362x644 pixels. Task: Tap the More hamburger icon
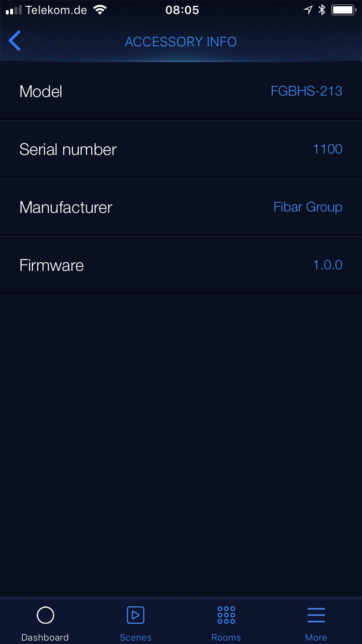click(316, 615)
